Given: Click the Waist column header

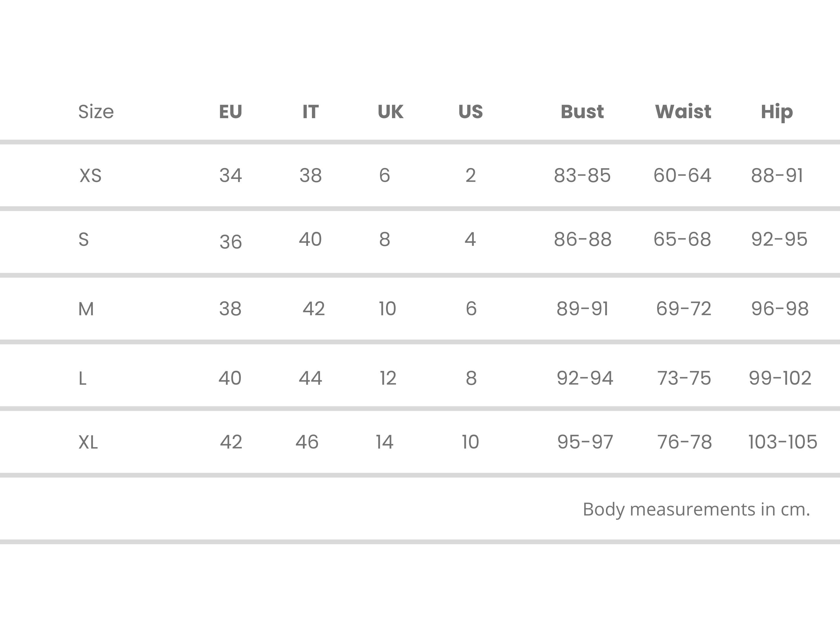Looking at the screenshot, I should tap(683, 112).
